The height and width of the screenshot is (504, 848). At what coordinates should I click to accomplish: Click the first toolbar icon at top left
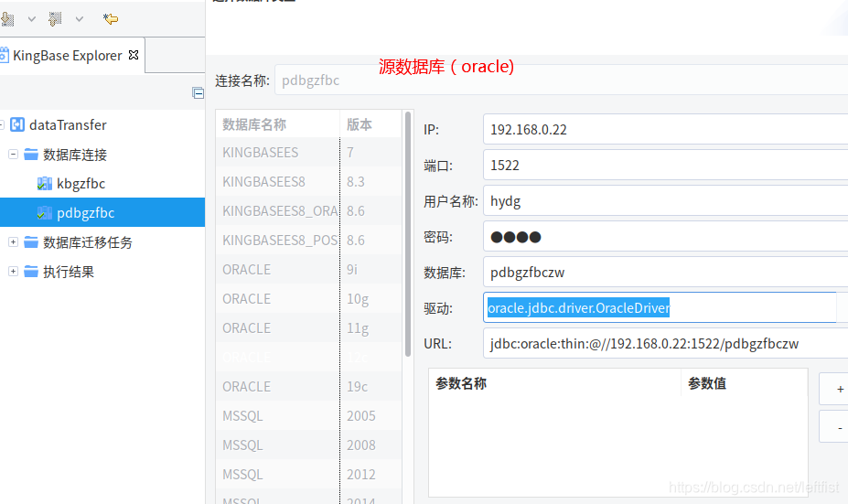click(7, 19)
